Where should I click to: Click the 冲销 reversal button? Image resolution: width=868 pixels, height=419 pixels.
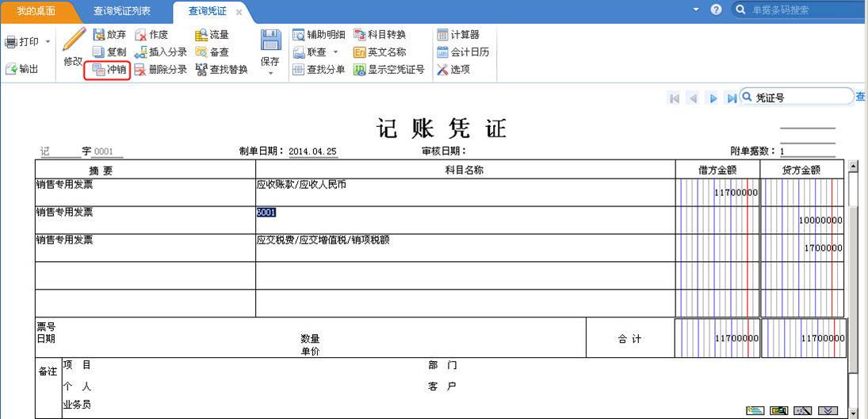point(109,70)
